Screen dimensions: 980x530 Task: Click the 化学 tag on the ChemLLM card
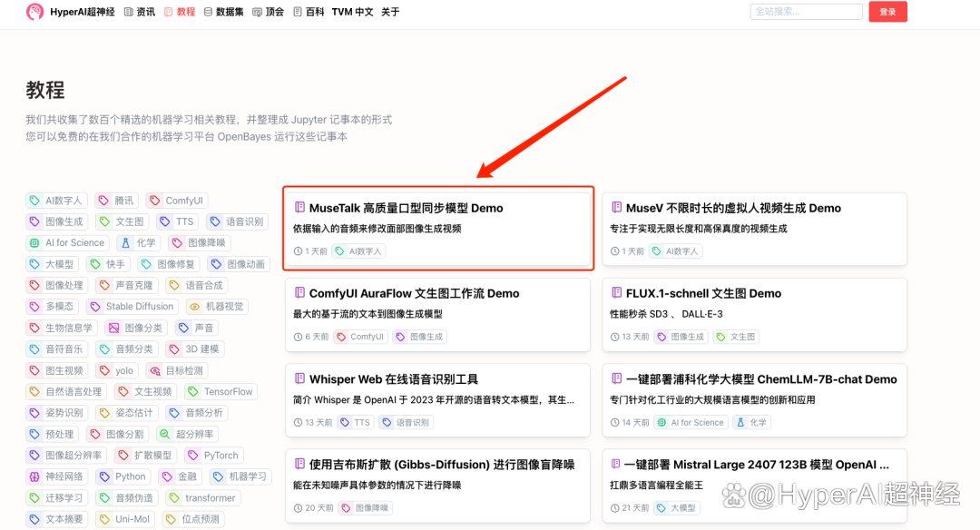pyautogui.click(x=751, y=423)
